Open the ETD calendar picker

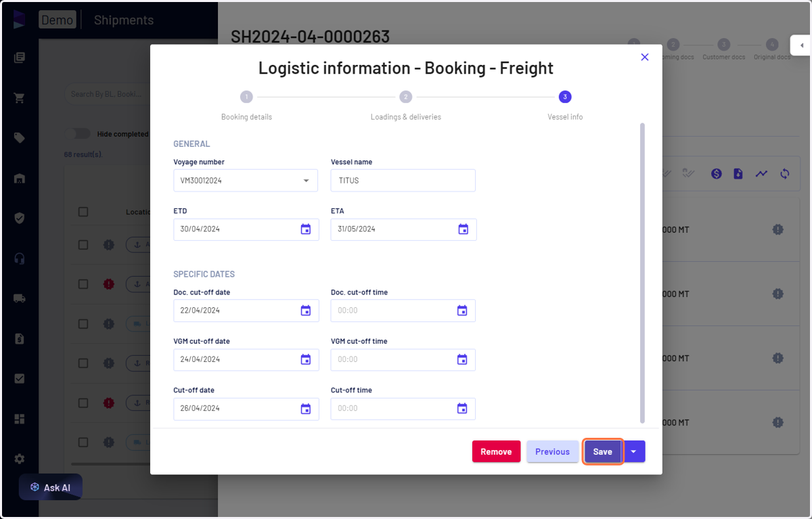point(306,229)
